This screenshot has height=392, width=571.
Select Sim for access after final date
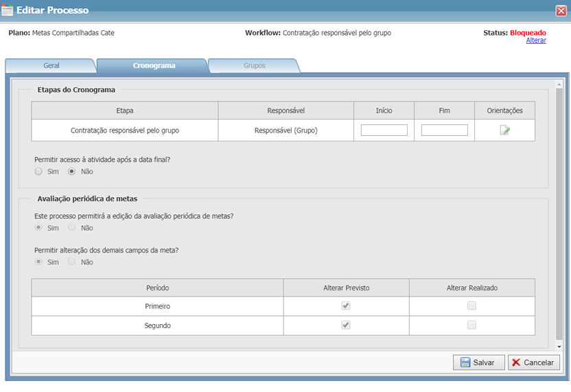click(39, 172)
